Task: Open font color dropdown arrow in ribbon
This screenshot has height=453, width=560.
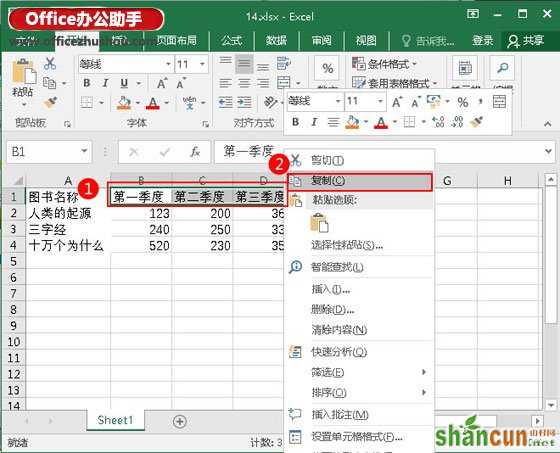Action: pos(166,103)
